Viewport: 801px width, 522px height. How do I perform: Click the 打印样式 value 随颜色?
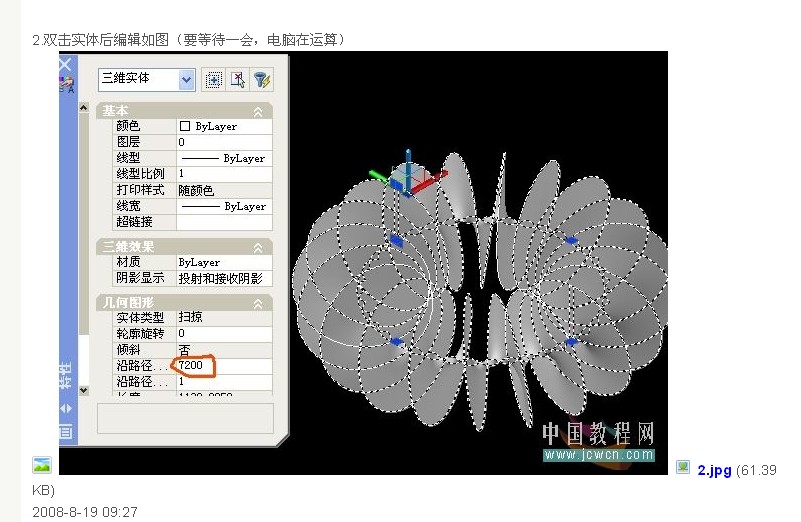tap(224, 191)
